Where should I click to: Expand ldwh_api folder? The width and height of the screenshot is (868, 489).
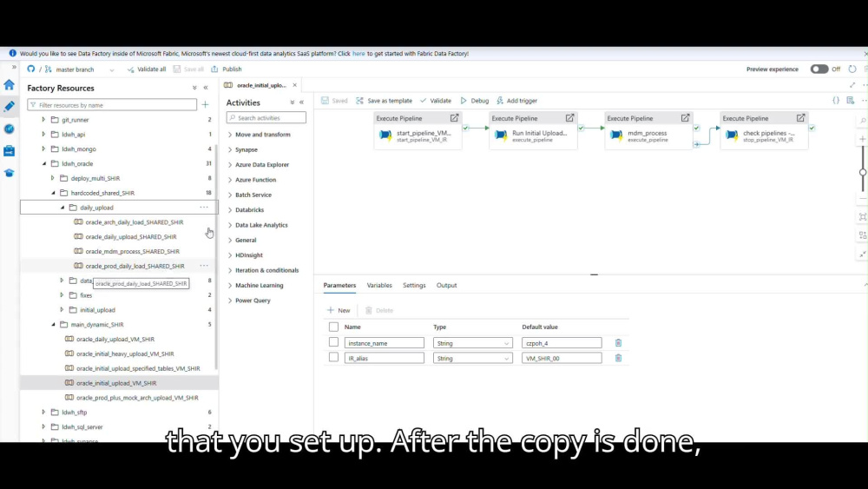(x=43, y=134)
